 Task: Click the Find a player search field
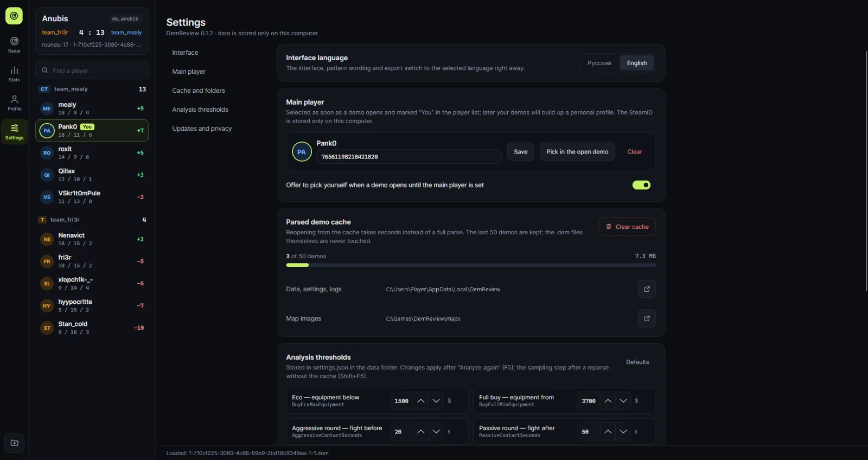click(92, 71)
